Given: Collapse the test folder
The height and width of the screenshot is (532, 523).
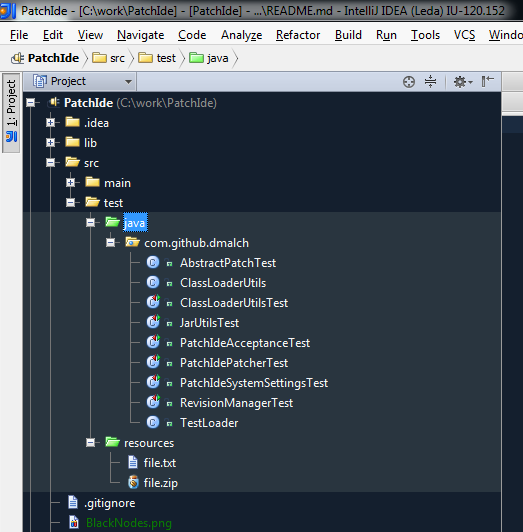Looking at the screenshot, I should pos(71,203).
